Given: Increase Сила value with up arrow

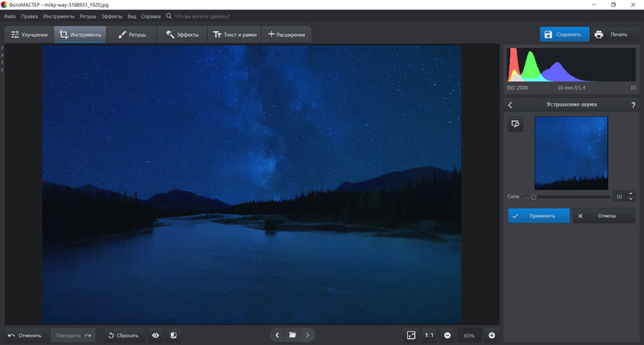Looking at the screenshot, I should point(631,194).
